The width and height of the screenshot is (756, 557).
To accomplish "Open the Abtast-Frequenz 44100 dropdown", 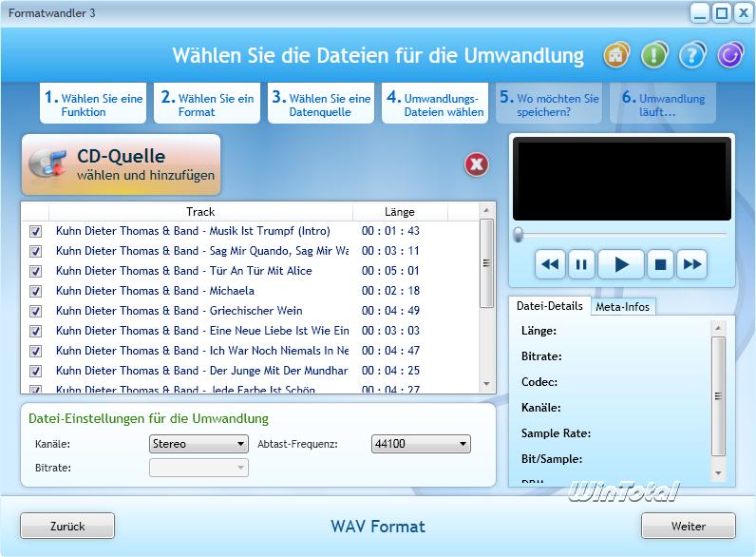I will click(x=421, y=444).
